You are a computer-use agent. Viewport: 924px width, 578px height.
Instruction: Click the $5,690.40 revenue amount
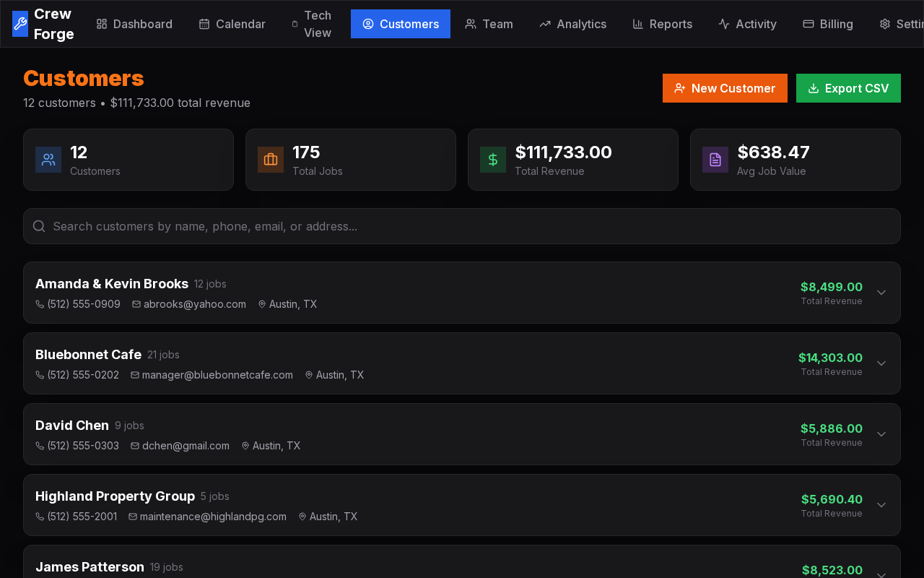click(x=832, y=499)
